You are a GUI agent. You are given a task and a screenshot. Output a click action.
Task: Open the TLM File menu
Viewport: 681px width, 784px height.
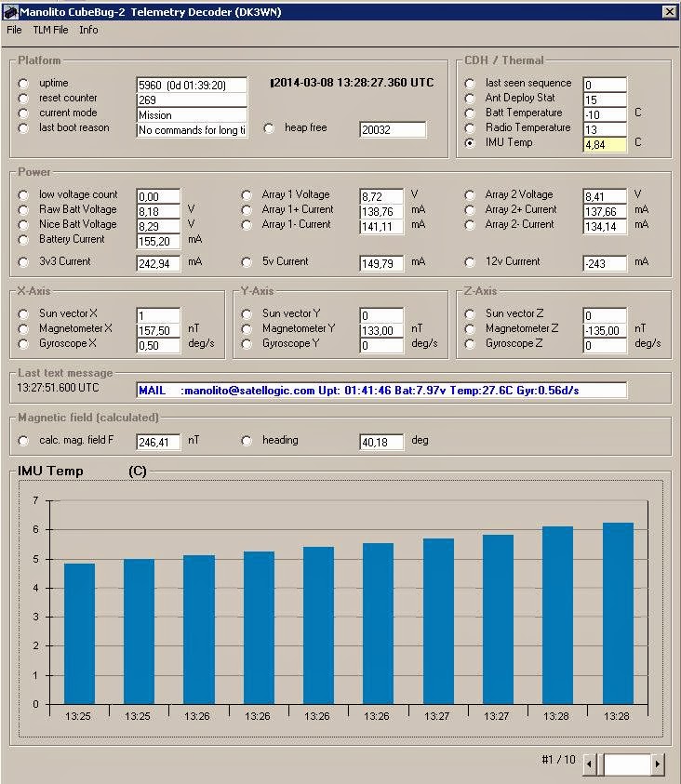(50, 30)
